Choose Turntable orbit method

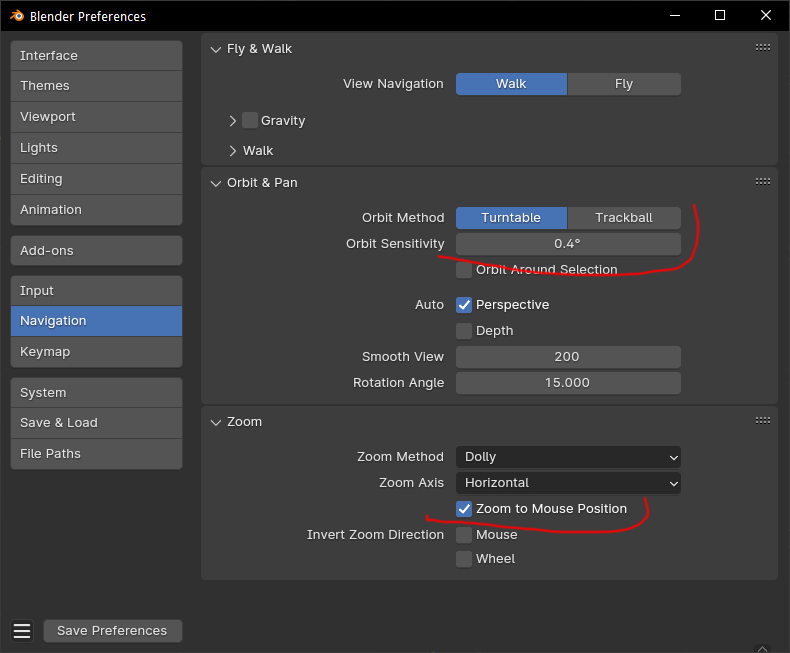(x=511, y=218)
